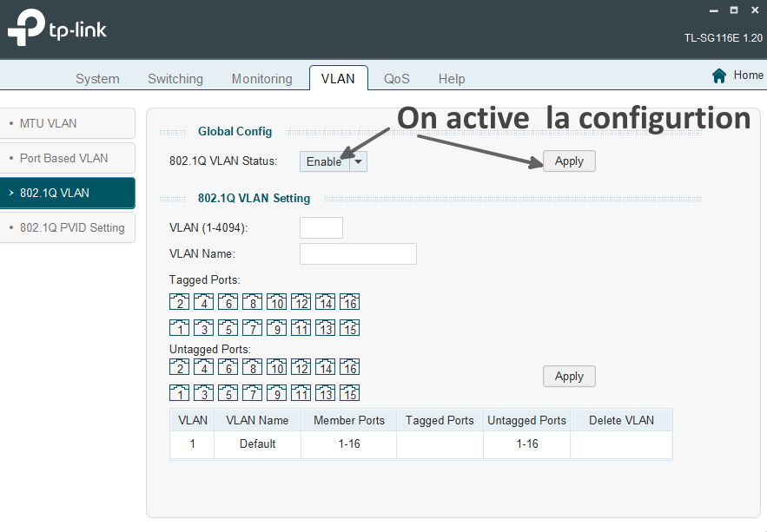
Task: Select tagged port 2 icon
Action: [179, 302]
